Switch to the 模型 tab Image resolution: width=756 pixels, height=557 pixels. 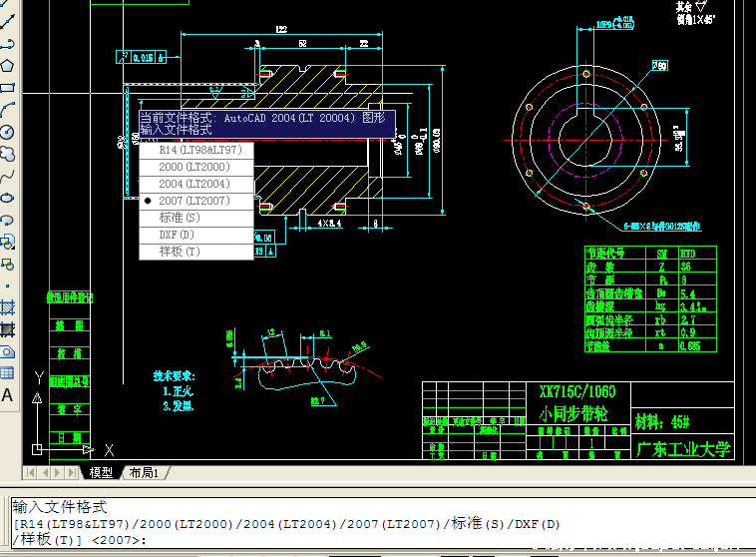click(101, 472)
